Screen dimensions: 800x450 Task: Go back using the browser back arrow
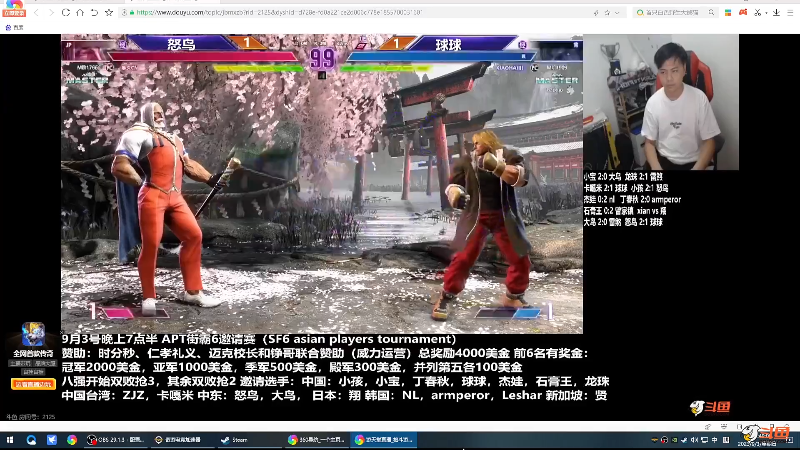(36, 12)
